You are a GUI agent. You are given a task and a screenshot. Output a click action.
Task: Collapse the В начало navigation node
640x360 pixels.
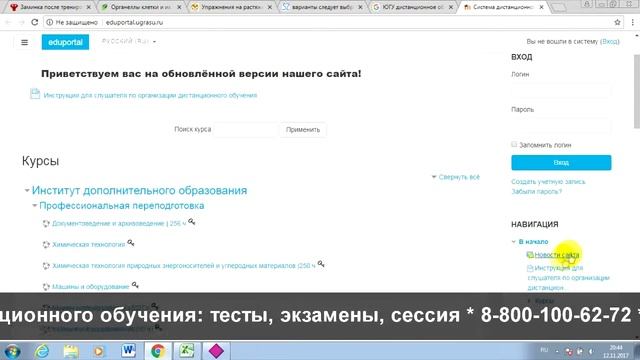[514, 242]
